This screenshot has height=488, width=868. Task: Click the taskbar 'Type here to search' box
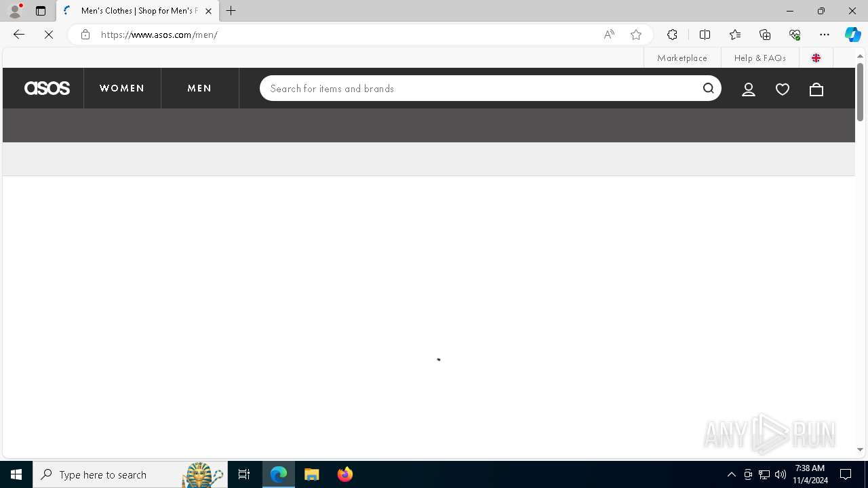point(130,474)
